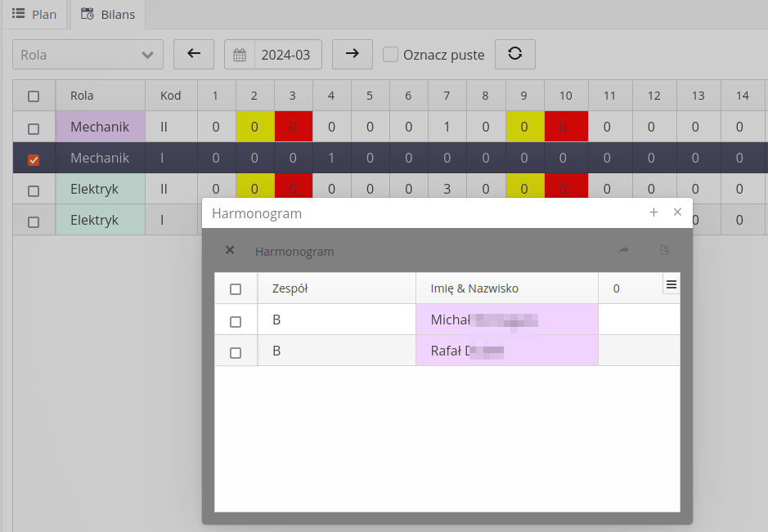Select the Bilans tab
Screen dimensions: 768x532
tap(108, 15)
